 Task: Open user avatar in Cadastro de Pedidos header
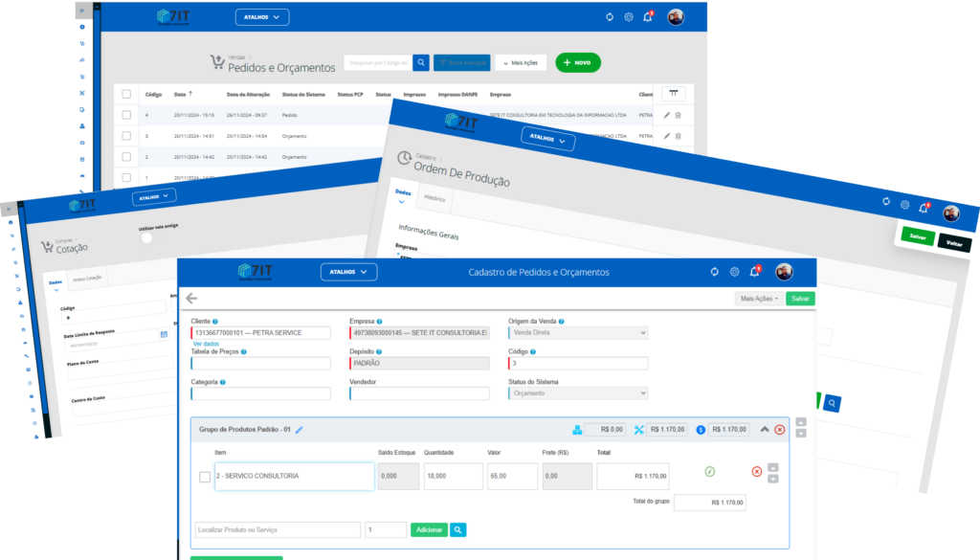point(784,272)
